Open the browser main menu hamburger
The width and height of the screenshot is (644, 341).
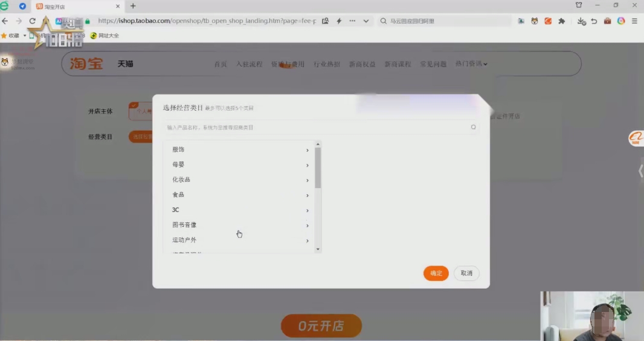click(x=634, y=21)
